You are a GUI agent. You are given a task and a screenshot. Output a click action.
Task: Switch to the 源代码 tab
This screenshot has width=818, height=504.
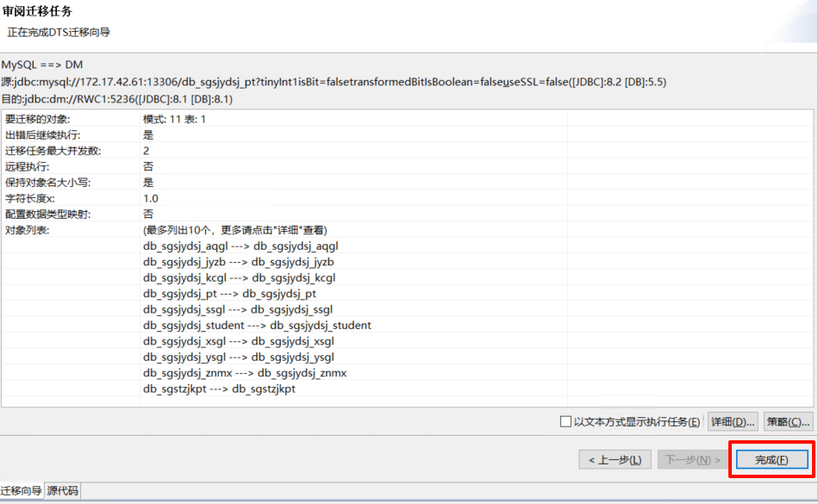[x=63, y=491]
